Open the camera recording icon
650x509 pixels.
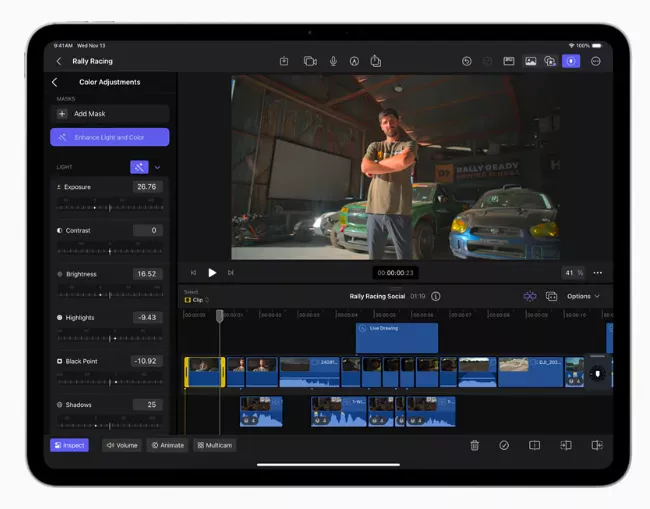(x=310, y=61)
